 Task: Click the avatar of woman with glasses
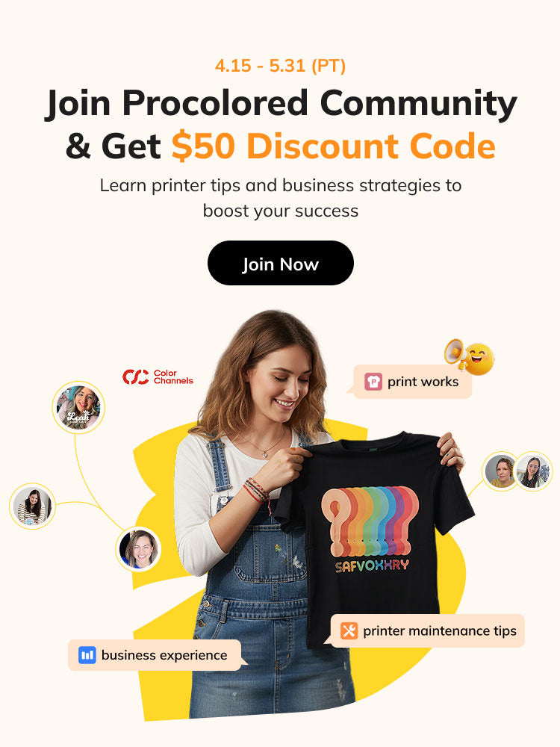(x=534, y=471)
